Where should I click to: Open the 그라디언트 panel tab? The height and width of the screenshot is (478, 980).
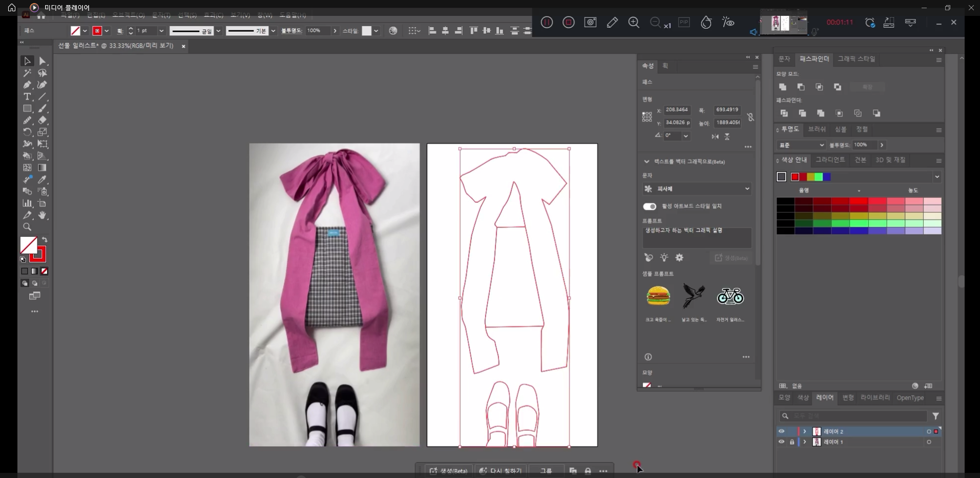[830, 160]
